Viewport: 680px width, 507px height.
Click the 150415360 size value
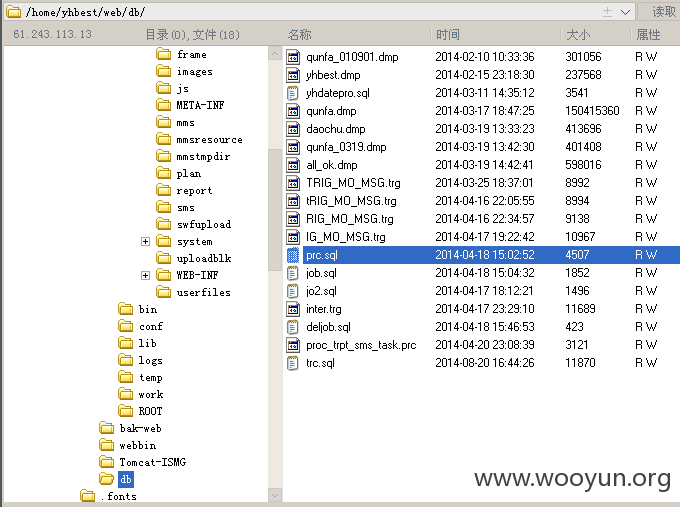click(x=592, y=111)
